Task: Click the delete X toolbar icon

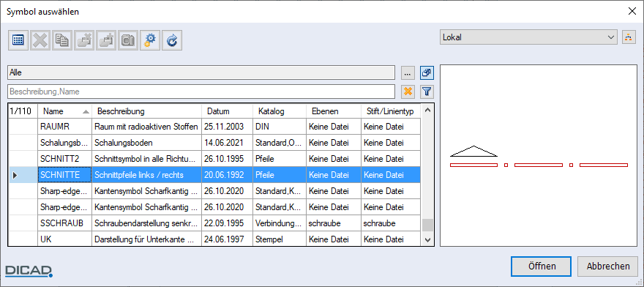Action: [40, 40]
